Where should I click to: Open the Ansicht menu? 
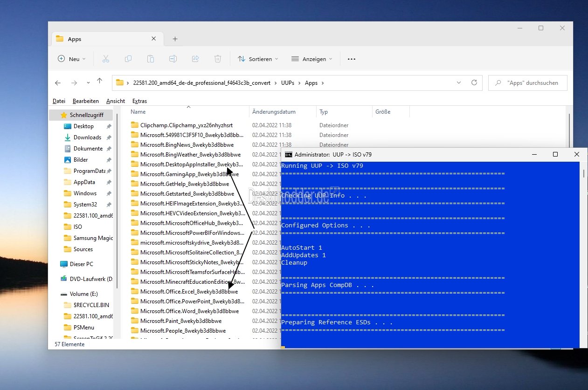(x=116, y=101)
